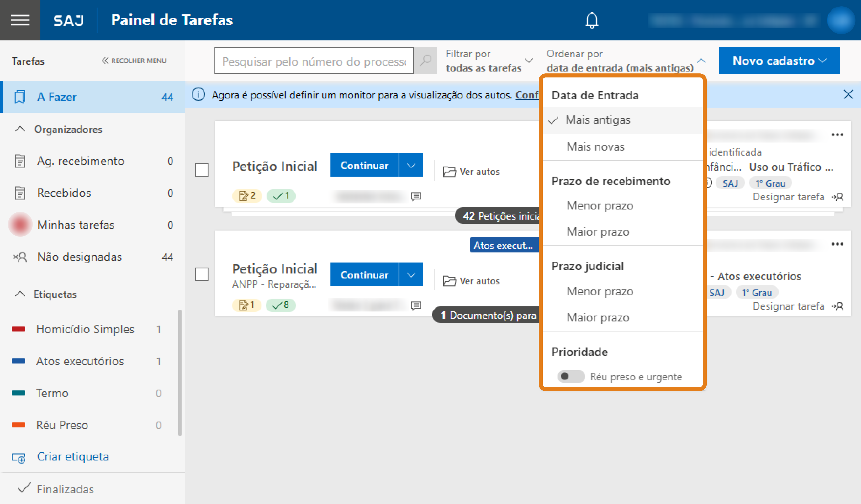Viewport: 861px width, 504px height.
Task: Click the search magnifier icon
Action: click(x=425, y=61)
